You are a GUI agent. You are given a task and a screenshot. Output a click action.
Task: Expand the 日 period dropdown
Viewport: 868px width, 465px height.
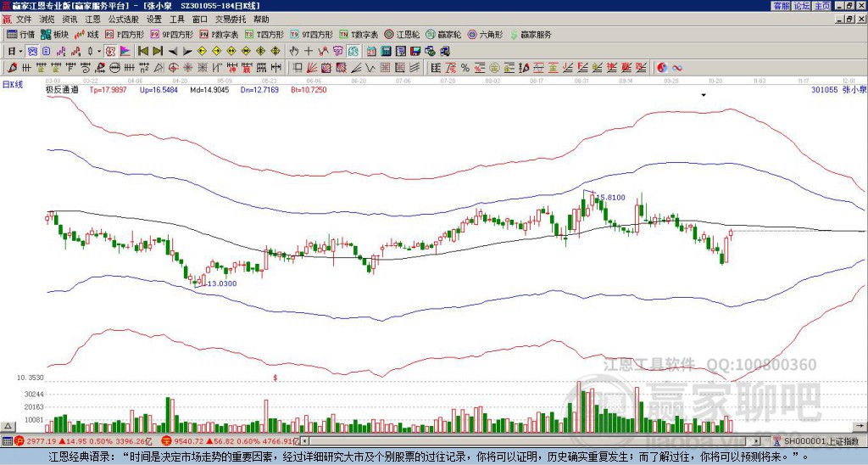coord(20,52)
